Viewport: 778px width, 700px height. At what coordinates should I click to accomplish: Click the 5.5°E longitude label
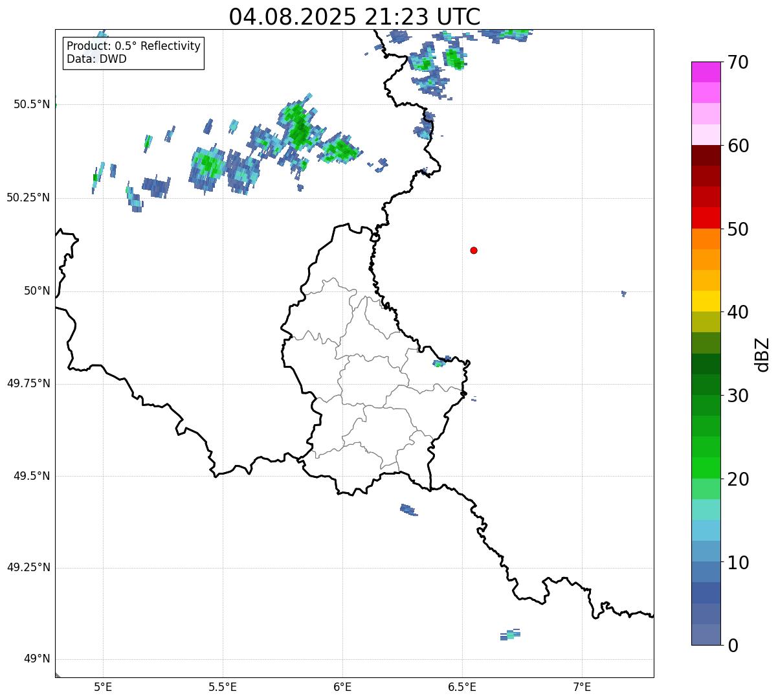[223, 686]
